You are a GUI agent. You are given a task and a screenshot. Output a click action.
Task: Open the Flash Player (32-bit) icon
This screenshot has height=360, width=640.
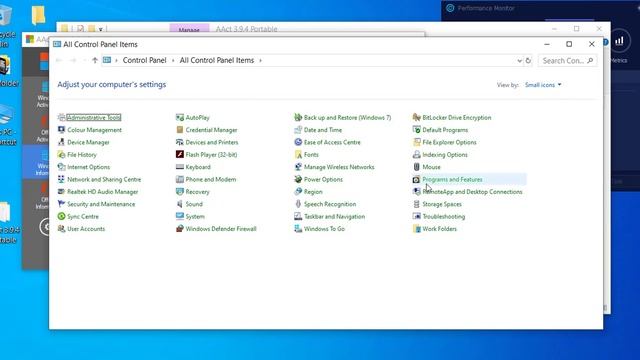coord(180,155)
